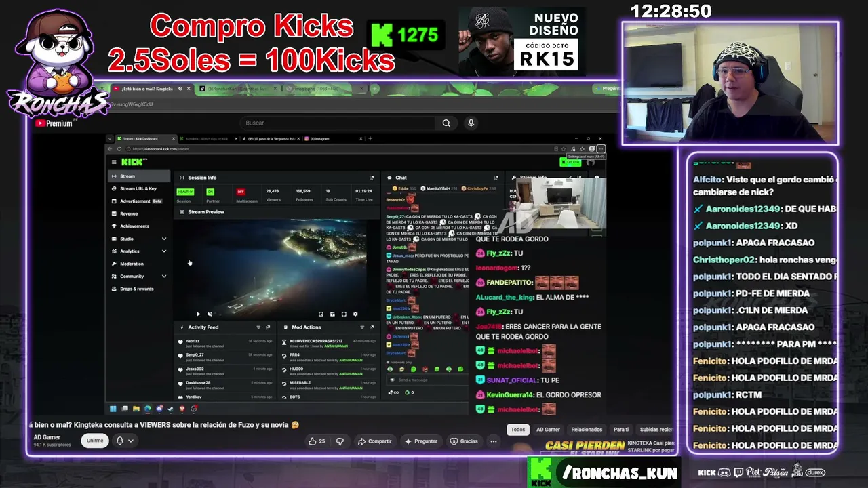This screenshot has width=868, height=488.
Task: Open the Activity Feed filter dropdown
Action: (258, 327)
